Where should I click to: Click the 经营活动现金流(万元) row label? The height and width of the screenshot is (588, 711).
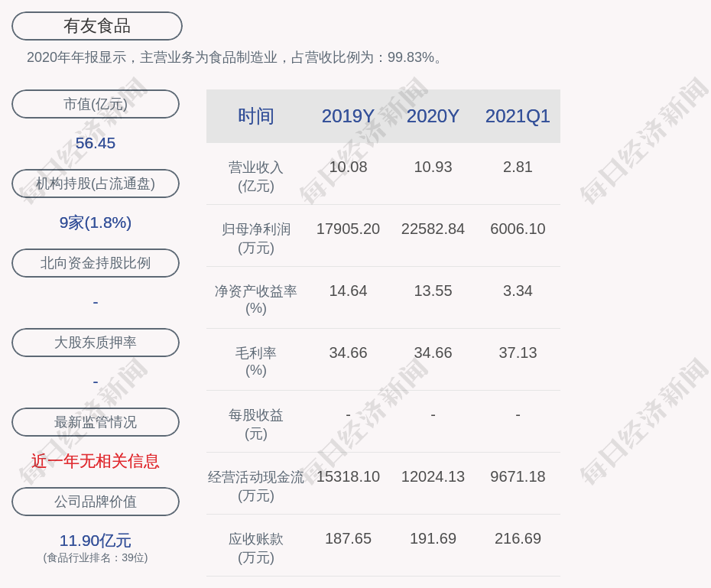[x=256, y=486]
